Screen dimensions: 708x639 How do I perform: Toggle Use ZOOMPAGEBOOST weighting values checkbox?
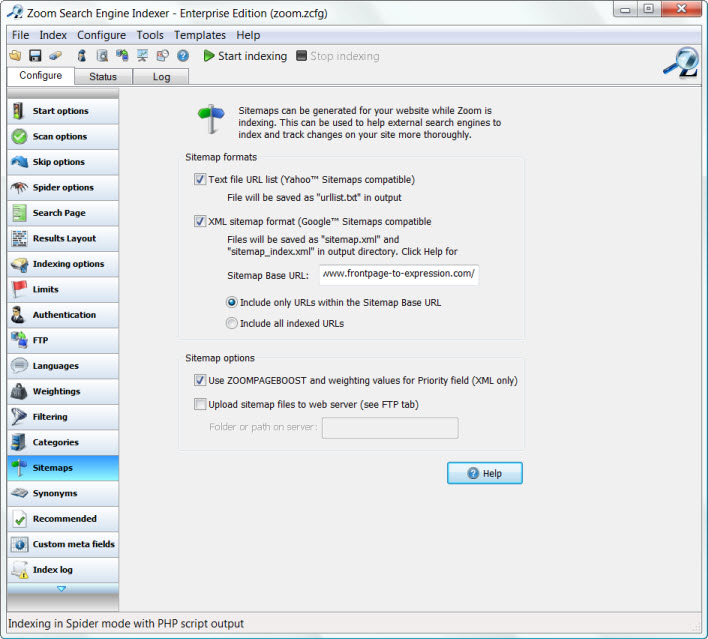[x=200, y=380]
